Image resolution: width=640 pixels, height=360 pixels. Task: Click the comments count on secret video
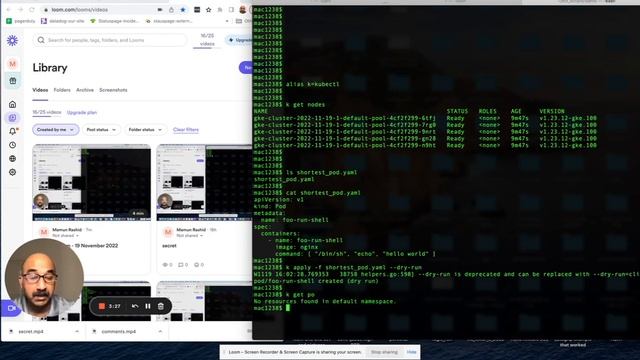[x=183, y=265]
